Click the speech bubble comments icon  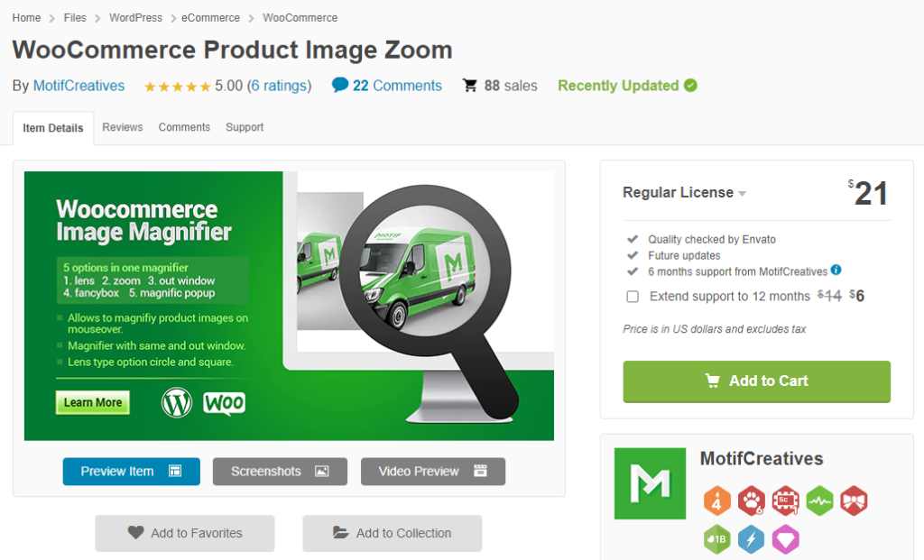(x=340, y=85)
